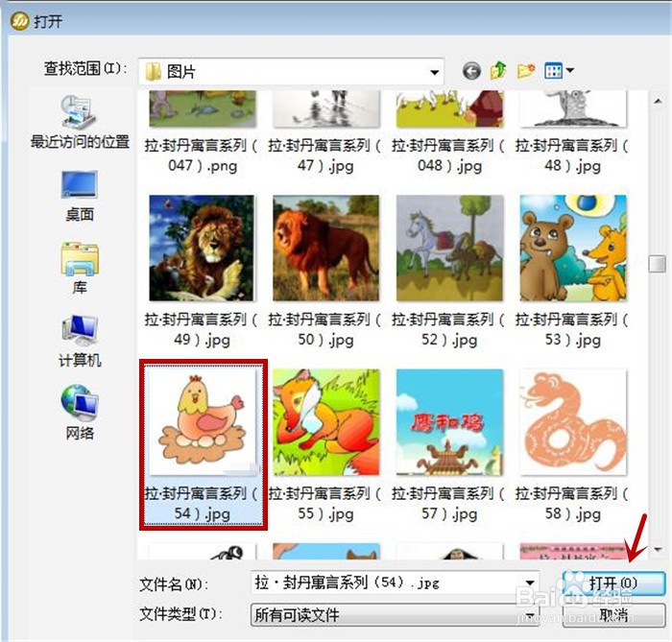Click file name label ending 49 ) .jpg

click(202, 329)
